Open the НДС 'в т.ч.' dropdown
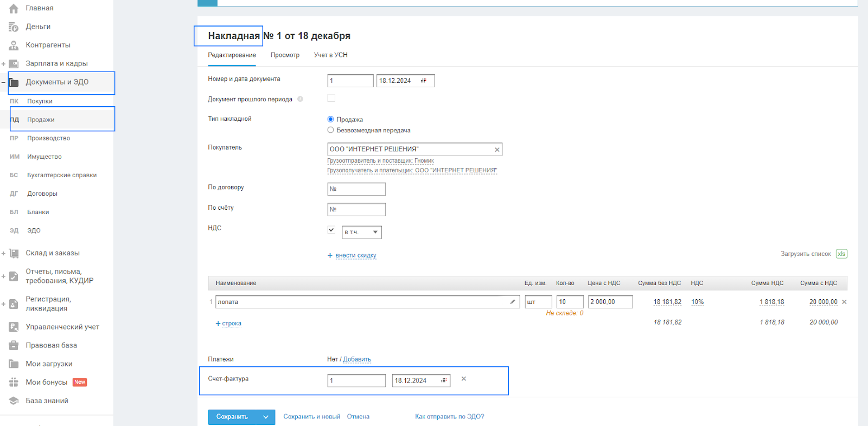Screen dimensions: 868x426 click(x=362, y=233)
